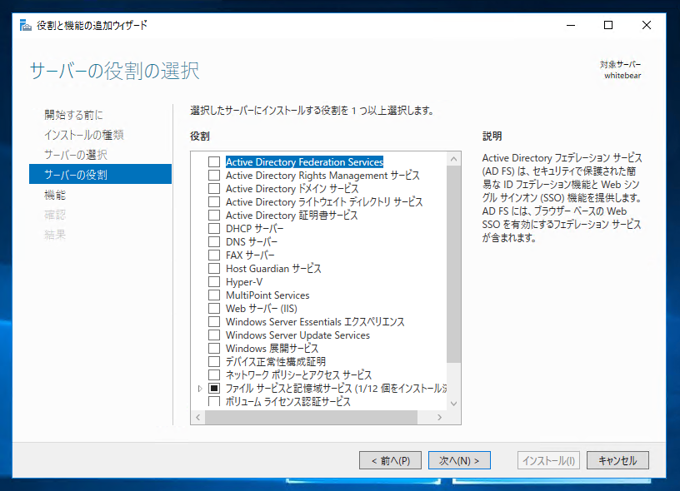Close the wizard window
The image size is (680, 491).
click(646, 25)
